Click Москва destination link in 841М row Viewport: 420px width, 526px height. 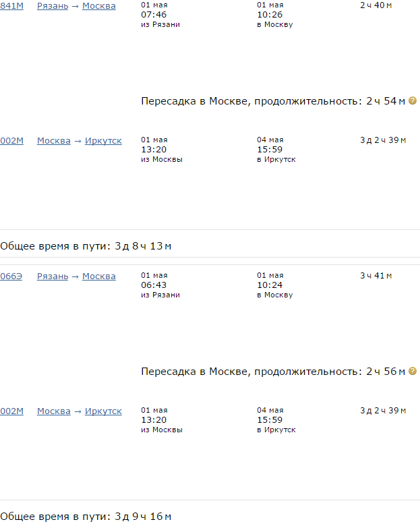pyautogui.click(x=98, y=6)
